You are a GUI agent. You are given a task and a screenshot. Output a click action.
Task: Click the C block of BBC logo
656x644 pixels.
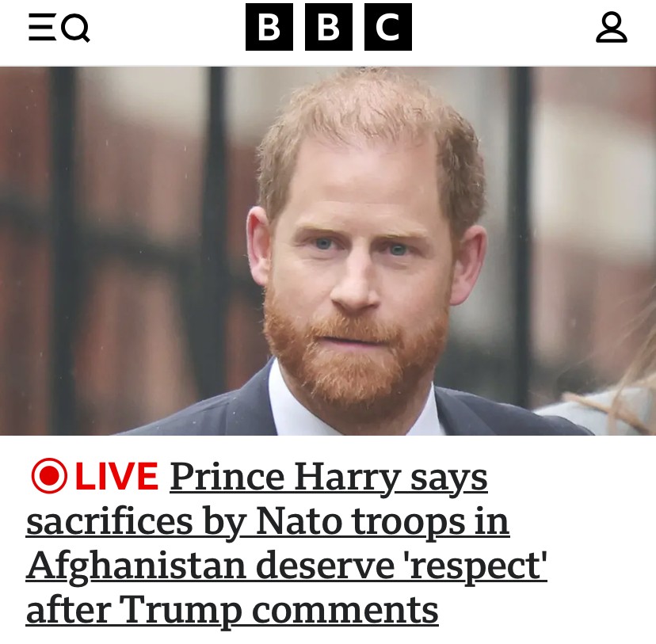(x=388, y=27)
